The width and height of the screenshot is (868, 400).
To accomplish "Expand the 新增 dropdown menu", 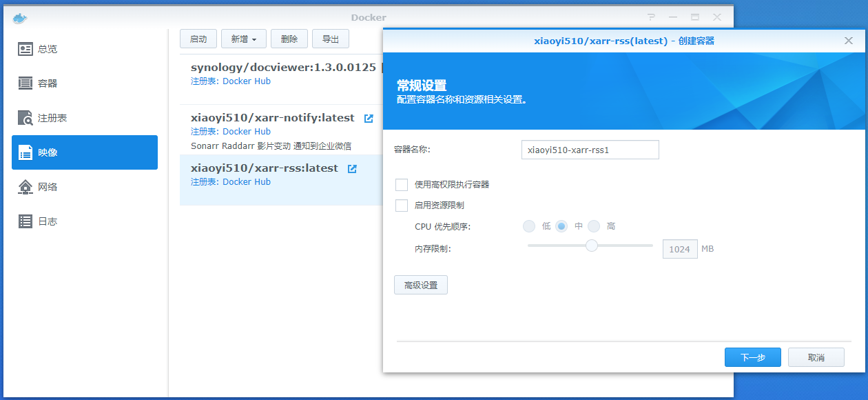I will [243, 39].
